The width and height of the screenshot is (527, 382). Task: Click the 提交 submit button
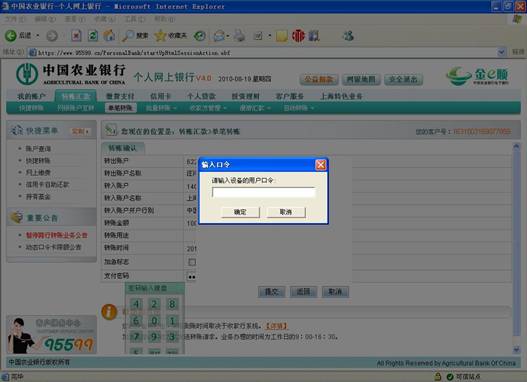pos(272,292)
